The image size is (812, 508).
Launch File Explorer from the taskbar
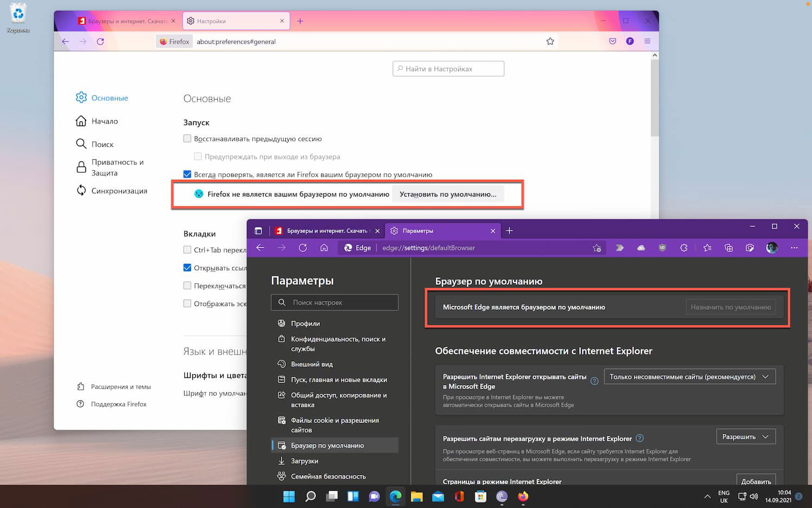[x=416, y=496]
